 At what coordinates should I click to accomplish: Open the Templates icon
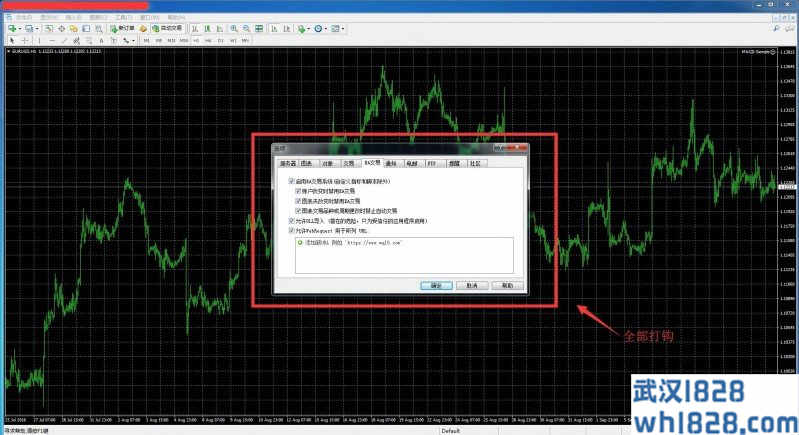click(335, 29)
